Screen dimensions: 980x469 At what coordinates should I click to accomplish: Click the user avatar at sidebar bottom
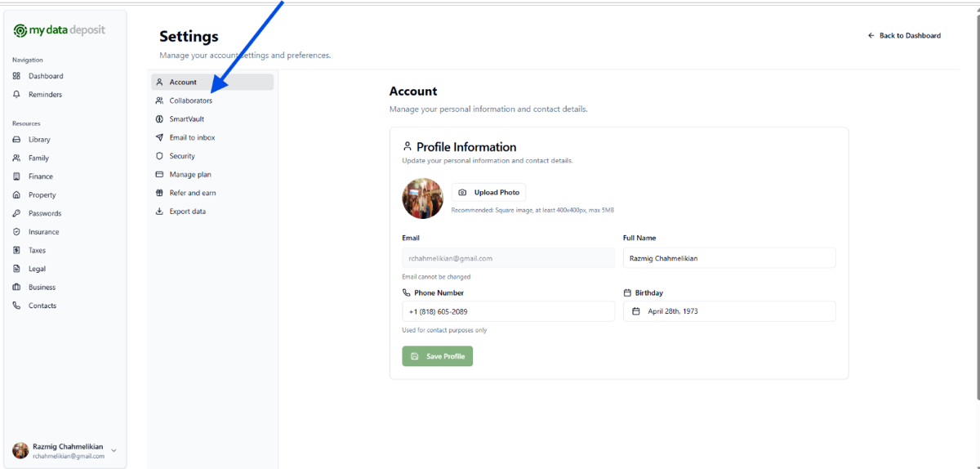[x=20, y=450]
